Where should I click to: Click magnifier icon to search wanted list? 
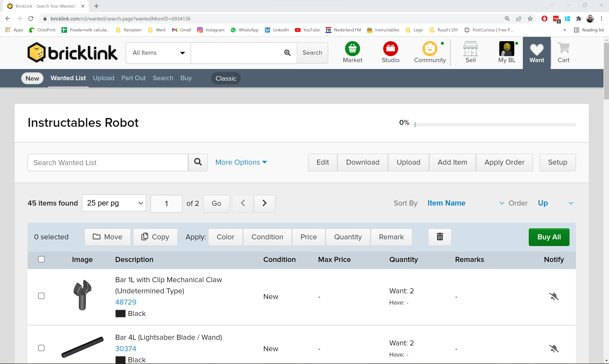click(198, 162)
